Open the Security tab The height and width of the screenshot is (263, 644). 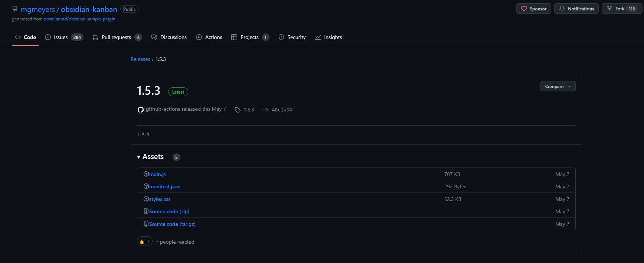click(292, 37)
